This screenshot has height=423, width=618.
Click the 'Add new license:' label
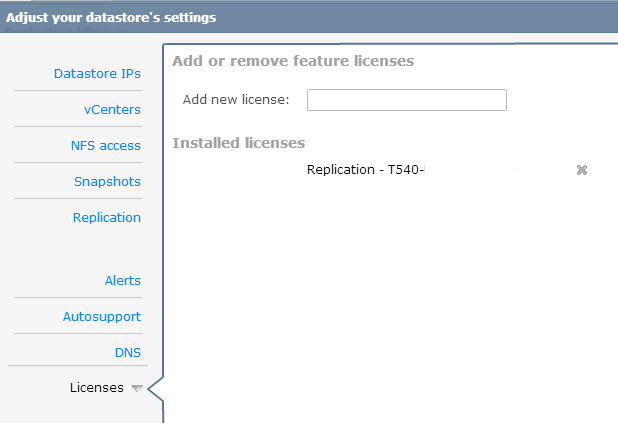(x=236, y=100)
